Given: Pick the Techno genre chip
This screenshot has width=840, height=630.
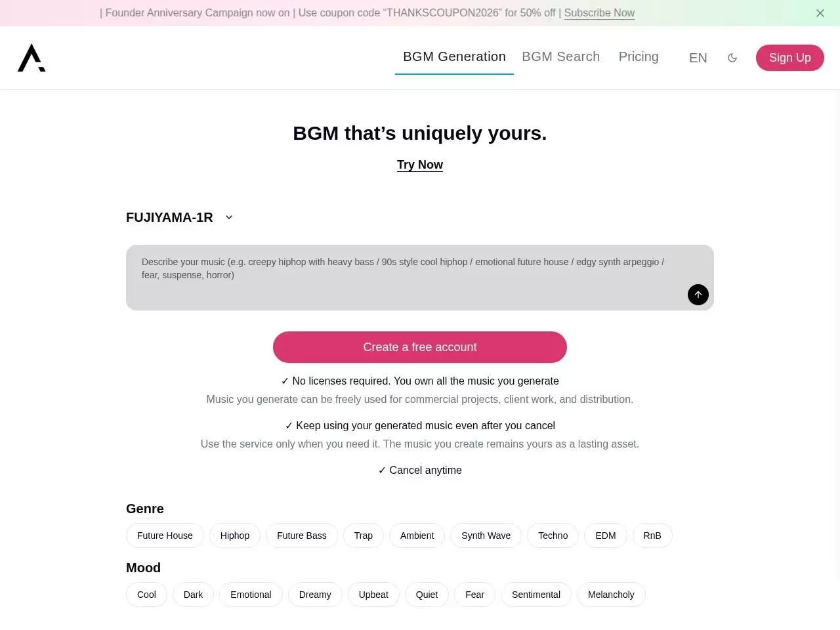Looking at the screenshot, I should [553, 535].
